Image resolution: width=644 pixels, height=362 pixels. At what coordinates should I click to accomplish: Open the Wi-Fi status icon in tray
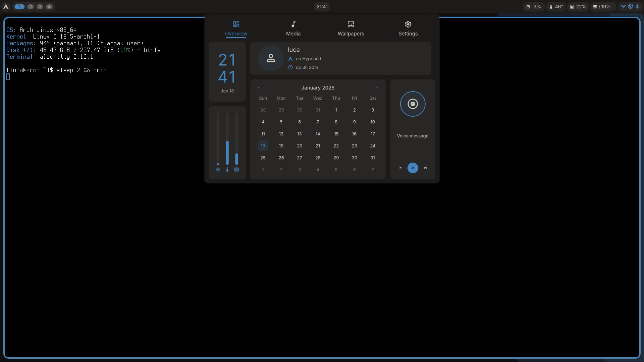(x=623, y=6)
